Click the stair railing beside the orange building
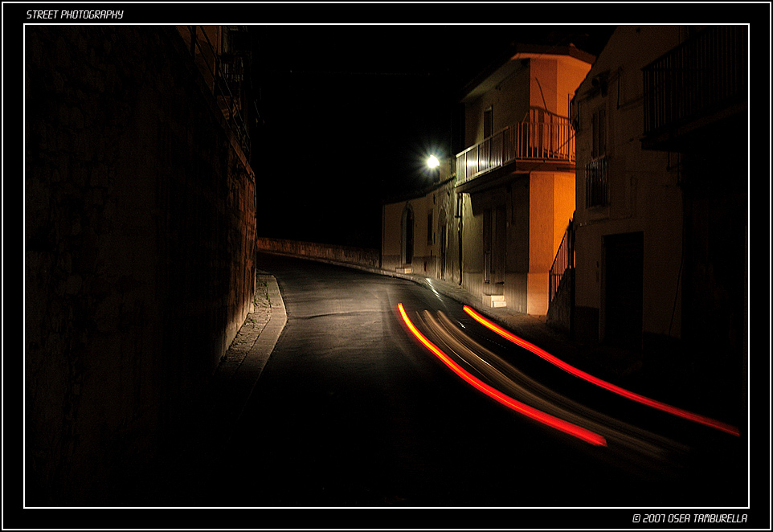 click(x=562, y=261)
